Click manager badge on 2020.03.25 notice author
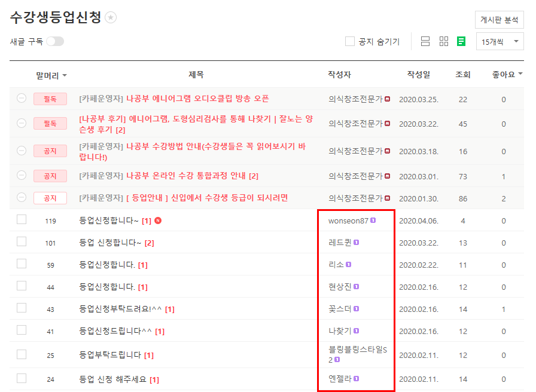536x392 pixels. click(x=387, y=99)
